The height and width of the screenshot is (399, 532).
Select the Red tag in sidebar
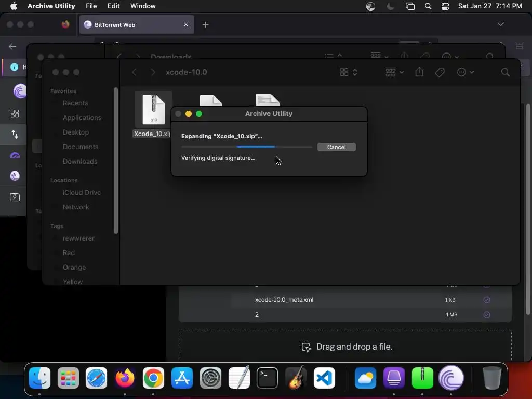point(69,253)
